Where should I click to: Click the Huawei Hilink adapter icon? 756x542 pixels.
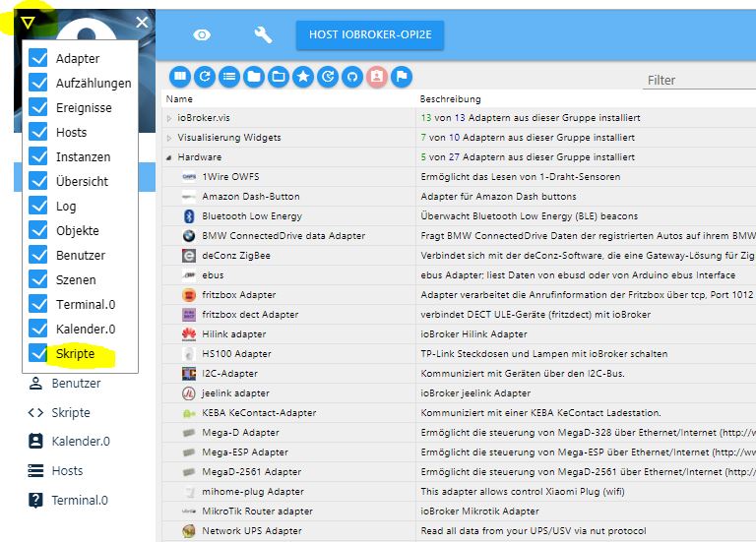click(189, 333)
